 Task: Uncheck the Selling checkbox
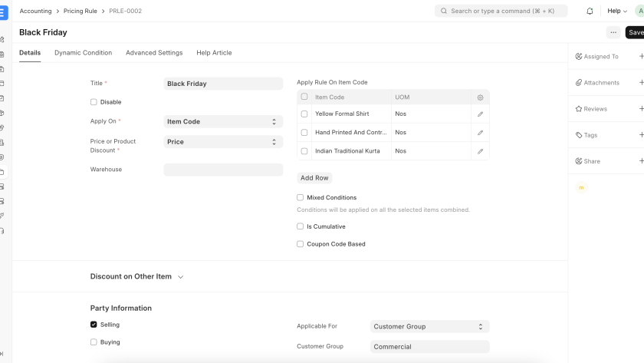point(94,325)
